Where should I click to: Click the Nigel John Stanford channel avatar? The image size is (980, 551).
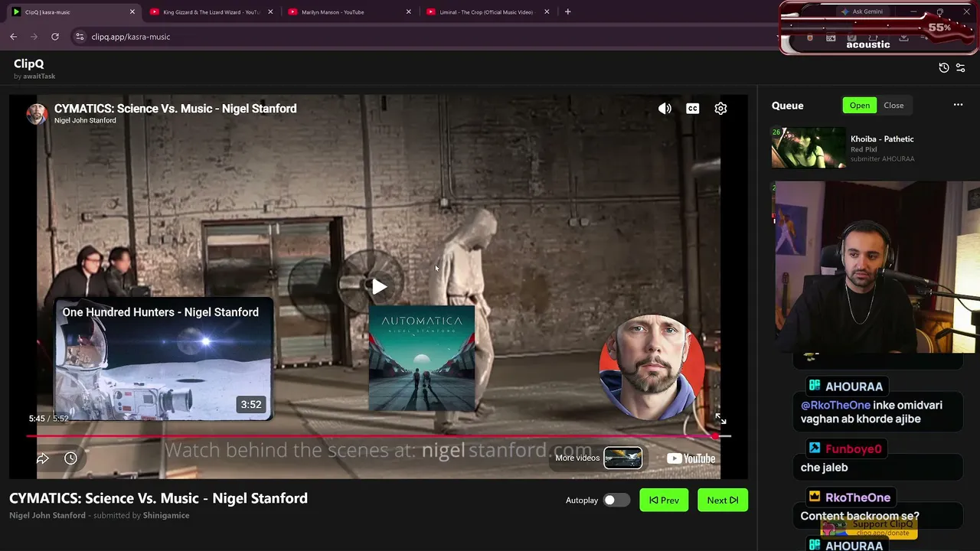[37, 114]
